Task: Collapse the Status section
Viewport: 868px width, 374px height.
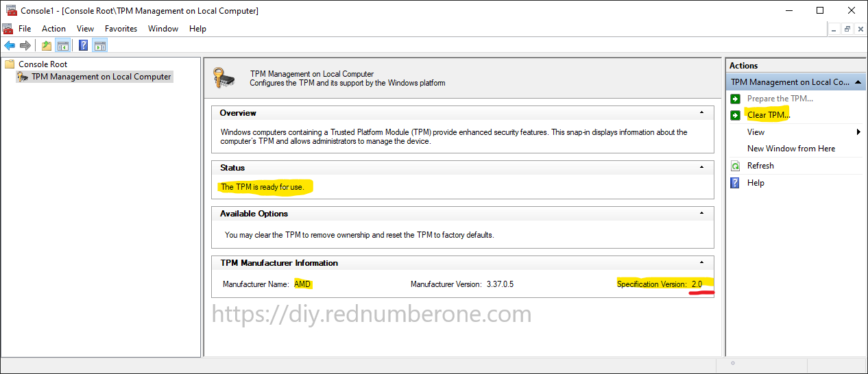Action: point(701,167)
